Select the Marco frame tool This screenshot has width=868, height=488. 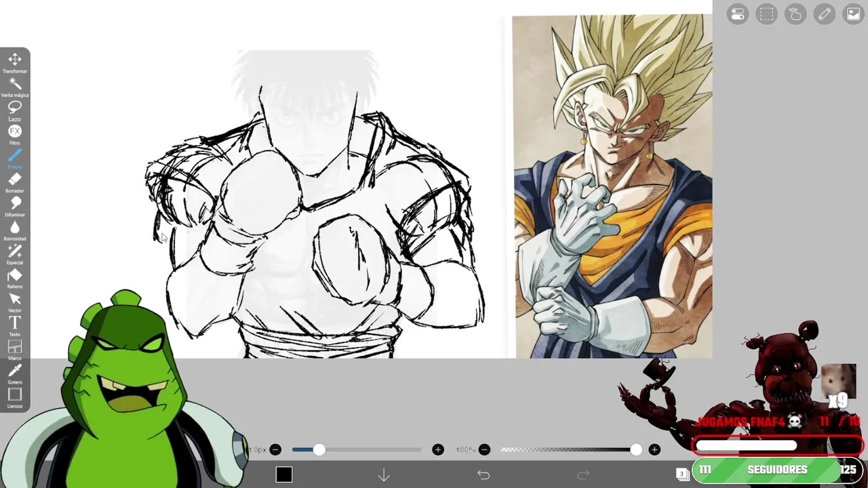pos(15,350)
